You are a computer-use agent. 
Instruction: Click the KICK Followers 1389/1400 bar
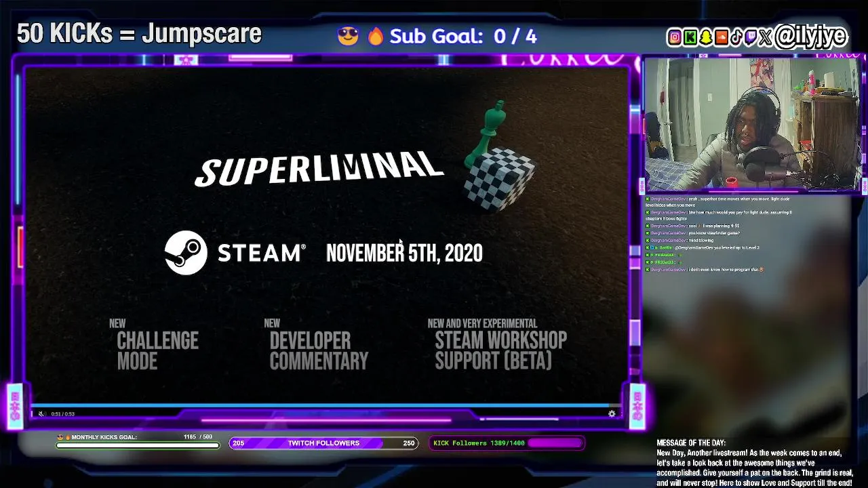tap(507, 443)
